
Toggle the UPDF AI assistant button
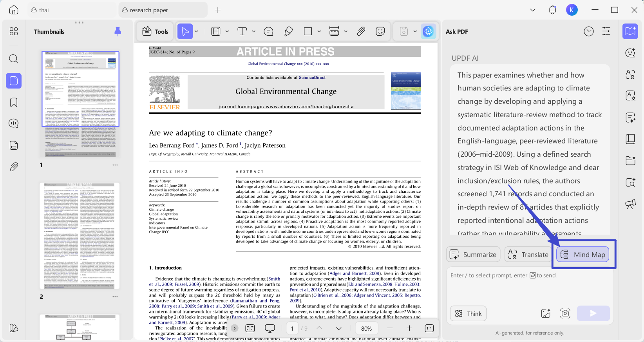pyautogui.click(x=429, y=31)
